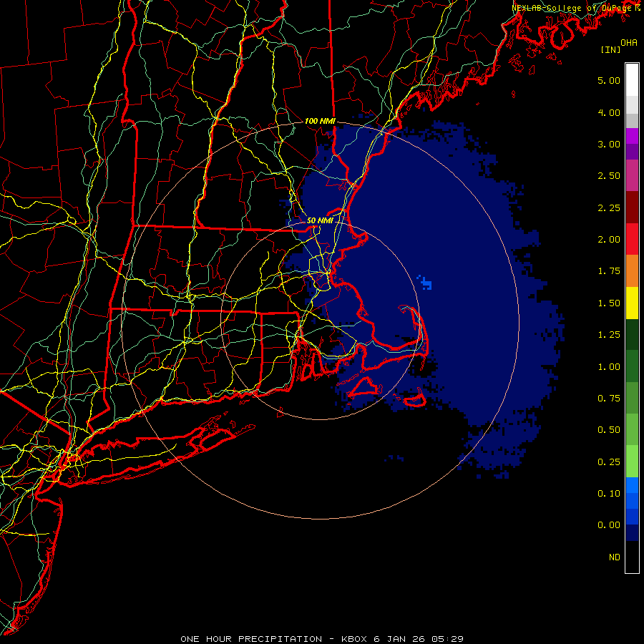This screenshot has width=644, height=644.
Task: Click the ONE HOUR PRECIPITATION title caption
Action: coord(322,639)
